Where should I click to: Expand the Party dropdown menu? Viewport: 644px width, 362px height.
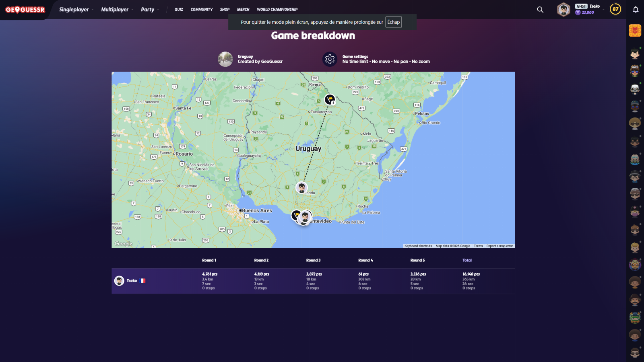(150, 9)
